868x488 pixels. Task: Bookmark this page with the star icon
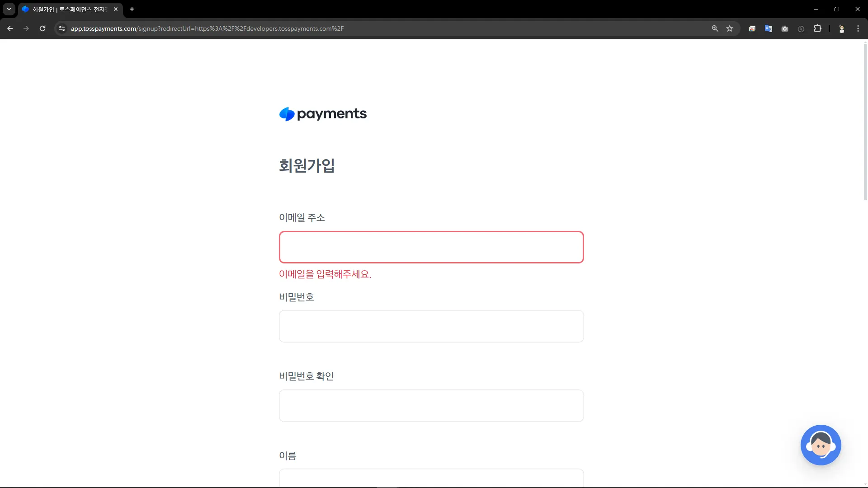pyautogui.click(x=730, y=28)
